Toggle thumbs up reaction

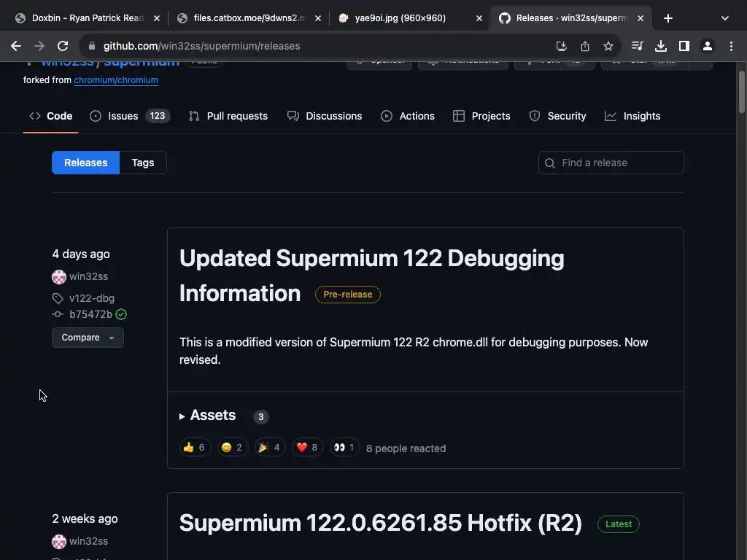(x=195, y=447)
